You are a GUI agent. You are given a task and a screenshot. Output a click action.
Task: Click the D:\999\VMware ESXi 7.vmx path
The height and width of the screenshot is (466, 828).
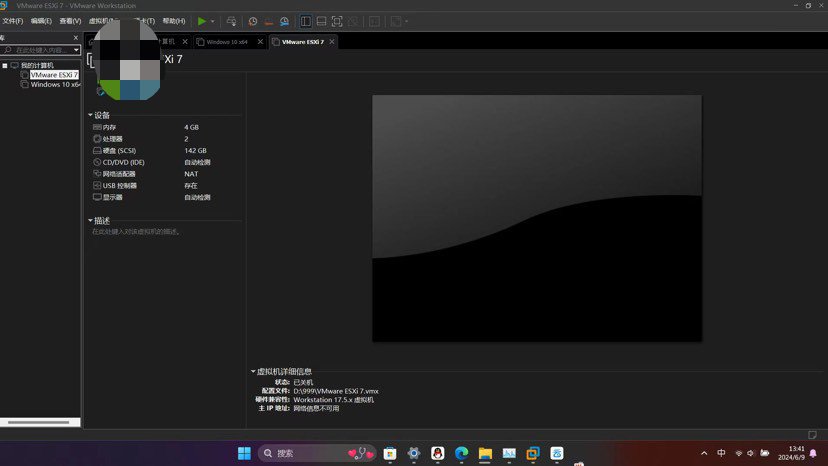(336, 391)
